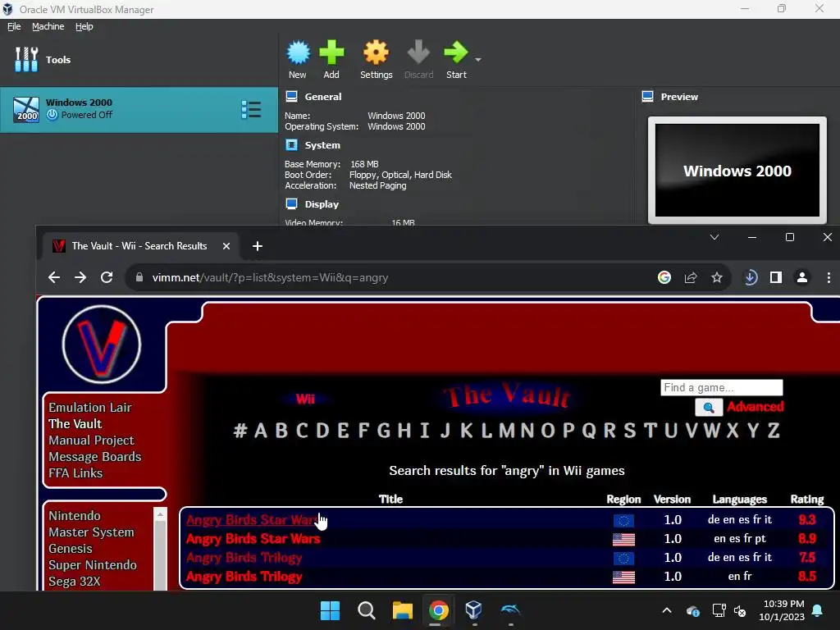Click the systems list scrollbar up arrow
This screenshot has width=840, height=630.
[160, 514]
